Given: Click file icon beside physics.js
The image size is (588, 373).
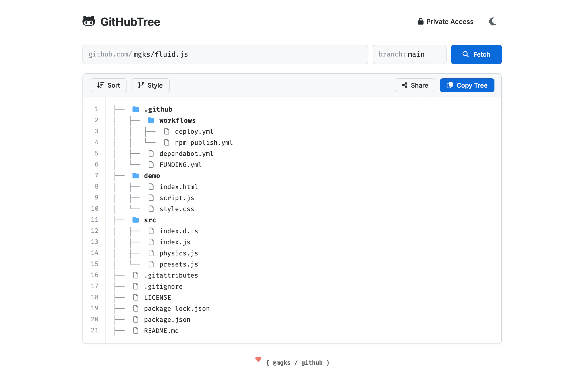Looking at the screenshot, I should coord(151,253).
